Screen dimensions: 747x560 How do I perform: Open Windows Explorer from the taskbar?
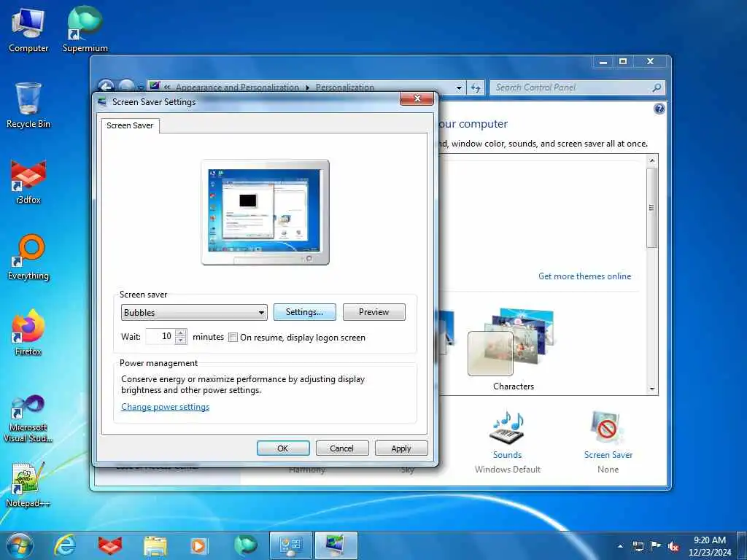[155, 546]
